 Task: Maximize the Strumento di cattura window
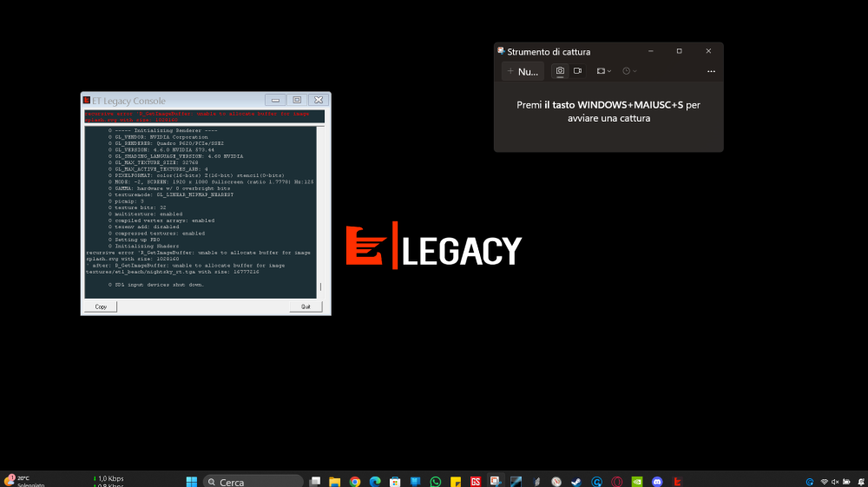(x=680, y=51)
